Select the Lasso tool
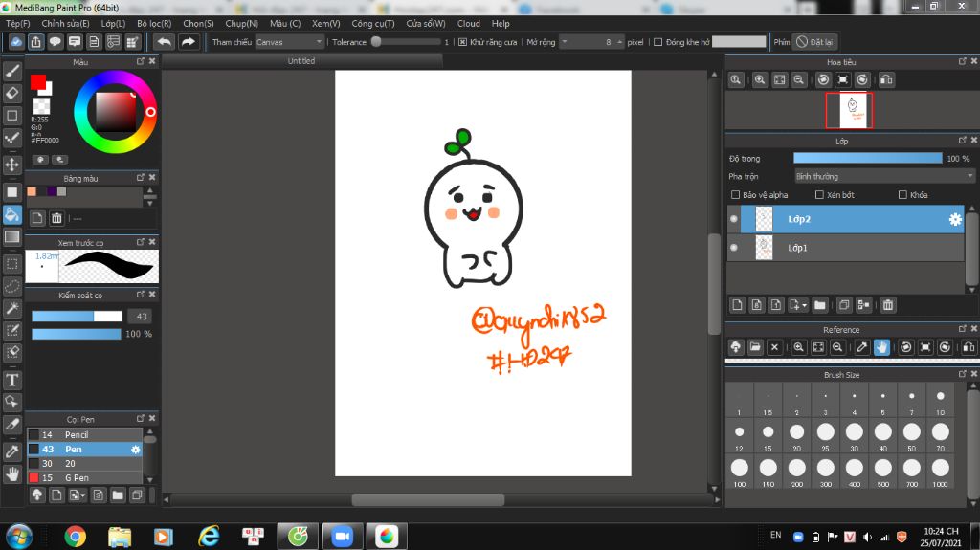Viewport: 980px width, 550px height. coord(11,286)
